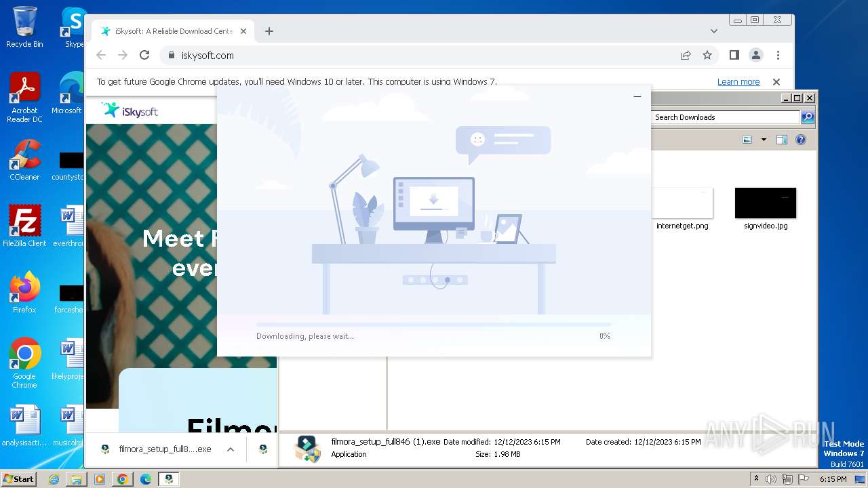Click filmora setup application icon in details pane
Viewport: 868px width, 488px height.
(308, 449)
